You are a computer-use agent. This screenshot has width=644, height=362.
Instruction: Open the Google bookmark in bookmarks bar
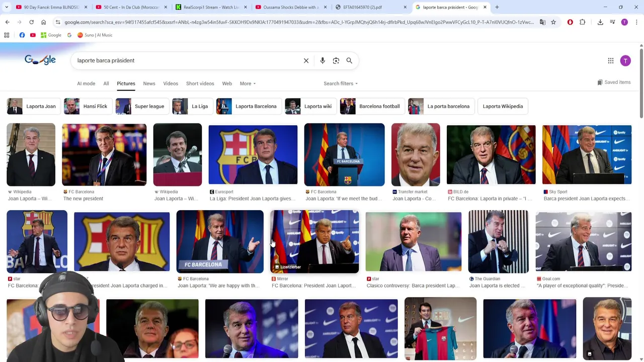(x=51, y=35)
